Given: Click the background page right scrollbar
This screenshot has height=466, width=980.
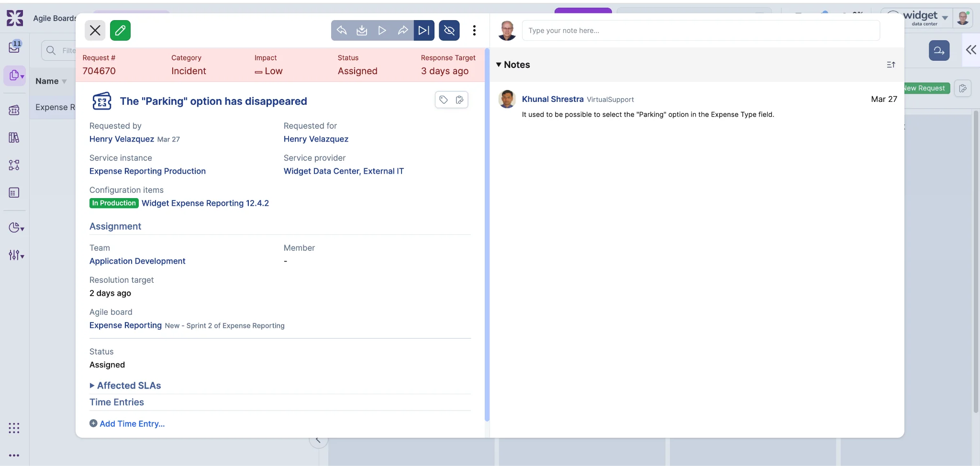Looking at the screenshot, I should 976,262.
